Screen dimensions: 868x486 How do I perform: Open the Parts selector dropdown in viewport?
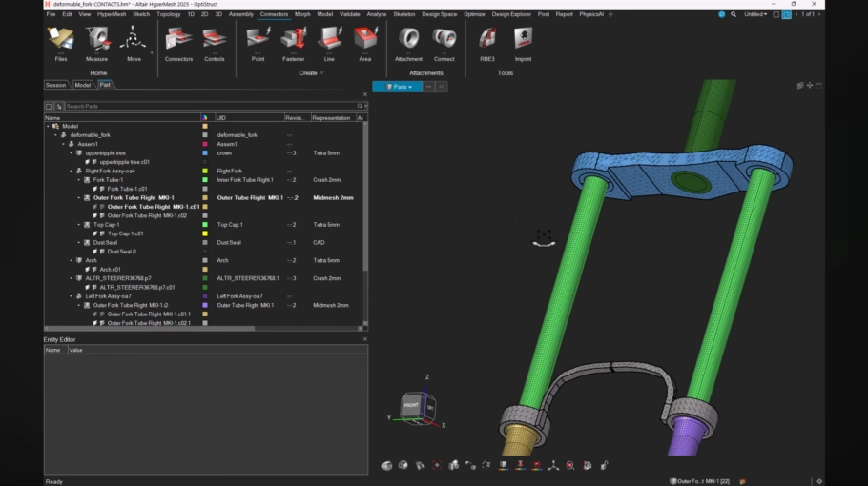coord(398,87)
